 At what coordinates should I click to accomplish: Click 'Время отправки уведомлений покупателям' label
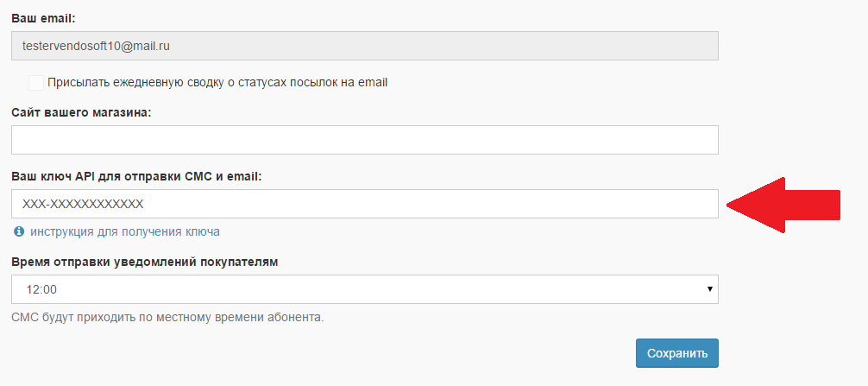click(145, 262)
